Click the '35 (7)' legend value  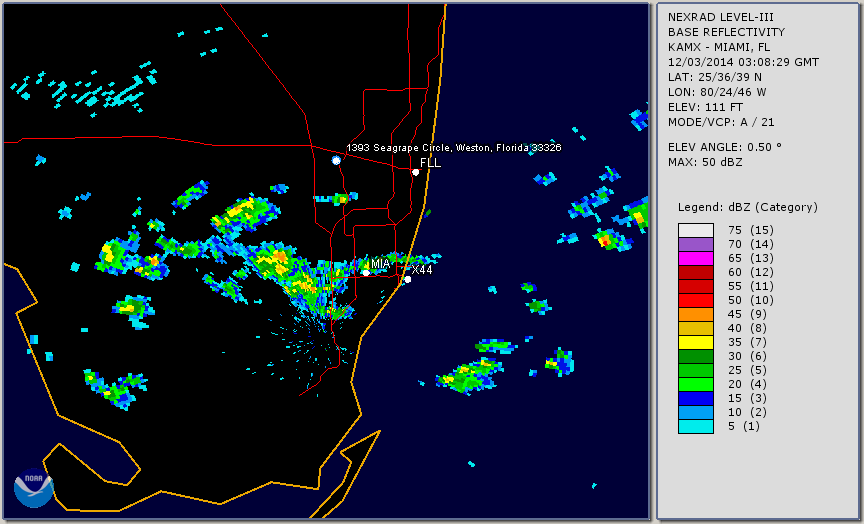tap(747, 343)
